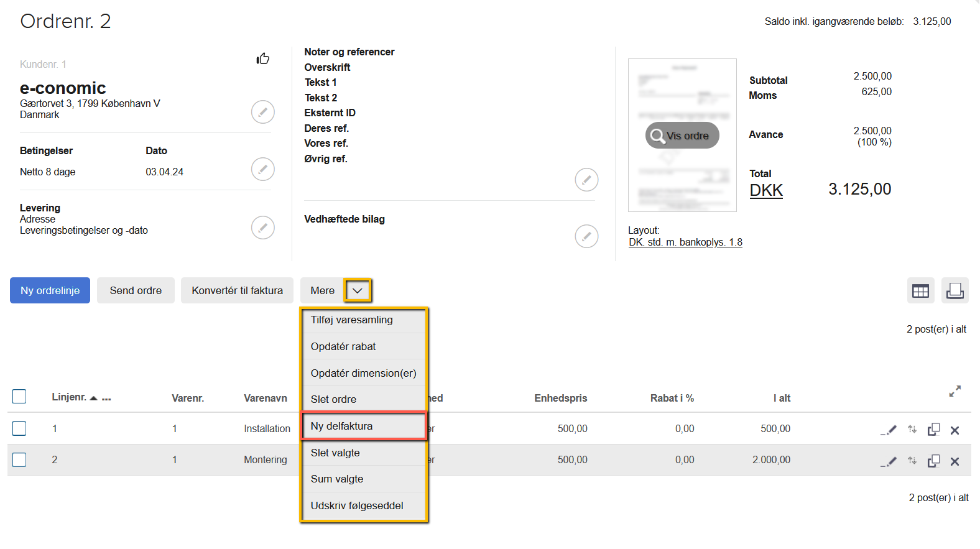Open Vis ordre preview thumbnail
Screen dimensions: 980x549
click(x=682, y=136)
